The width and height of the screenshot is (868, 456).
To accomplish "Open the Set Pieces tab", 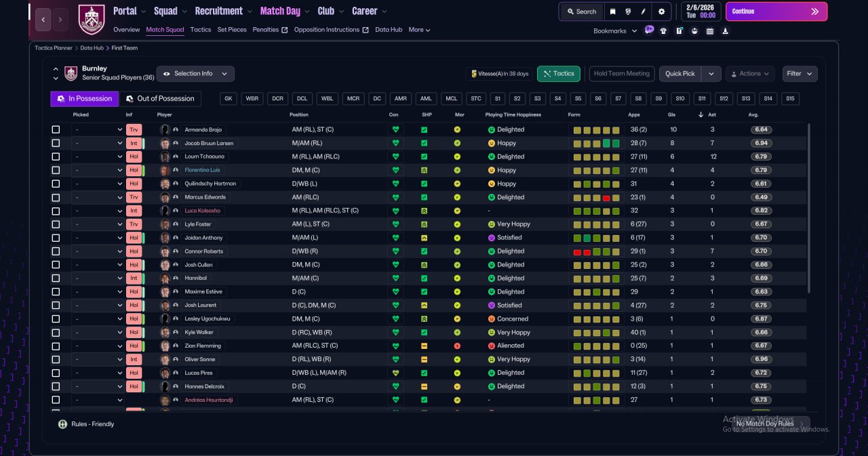I will click(232, 30).
